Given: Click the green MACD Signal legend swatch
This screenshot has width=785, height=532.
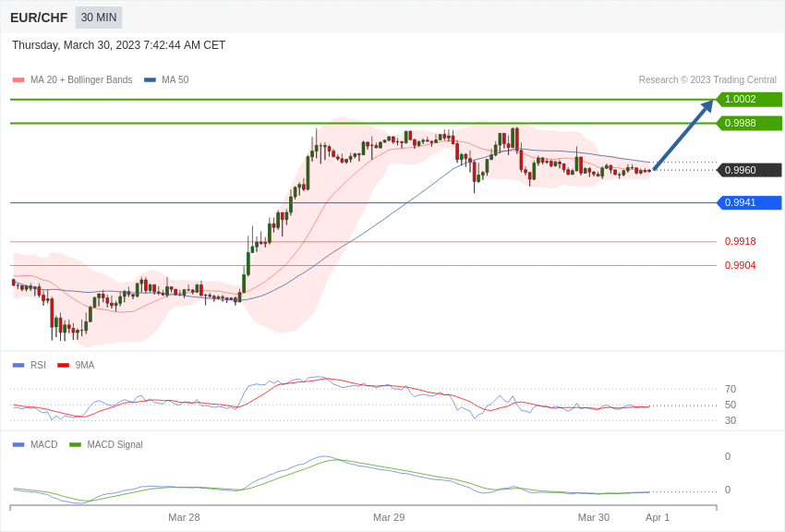Looking at the screenshot, I should tap(75, 445).
